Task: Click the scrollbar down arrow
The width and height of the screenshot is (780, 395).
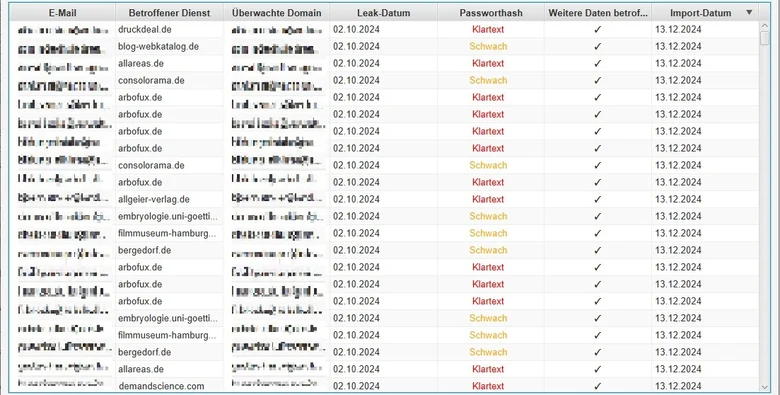Action: coord(765,387)
